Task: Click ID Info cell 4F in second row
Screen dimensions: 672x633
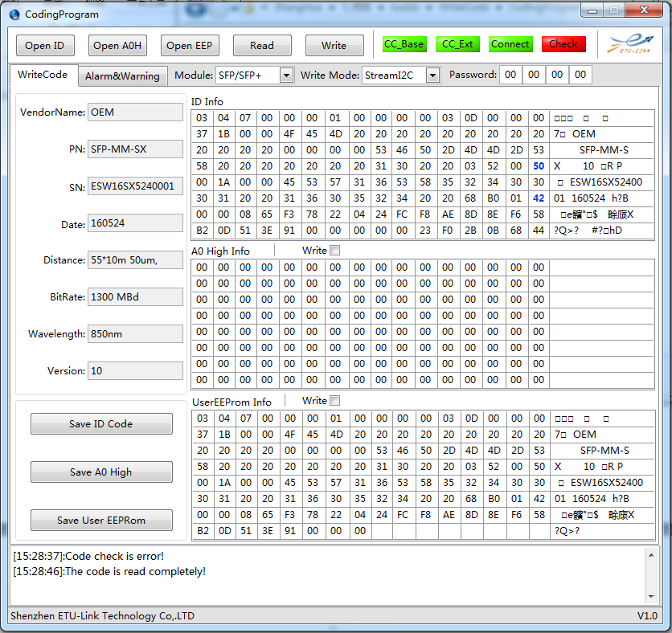Action: pos(289,134)
